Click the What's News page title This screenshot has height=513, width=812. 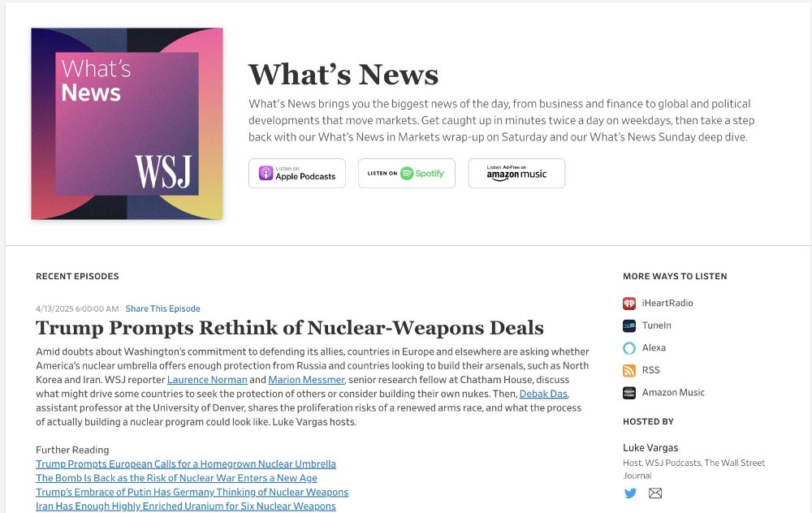343,75
